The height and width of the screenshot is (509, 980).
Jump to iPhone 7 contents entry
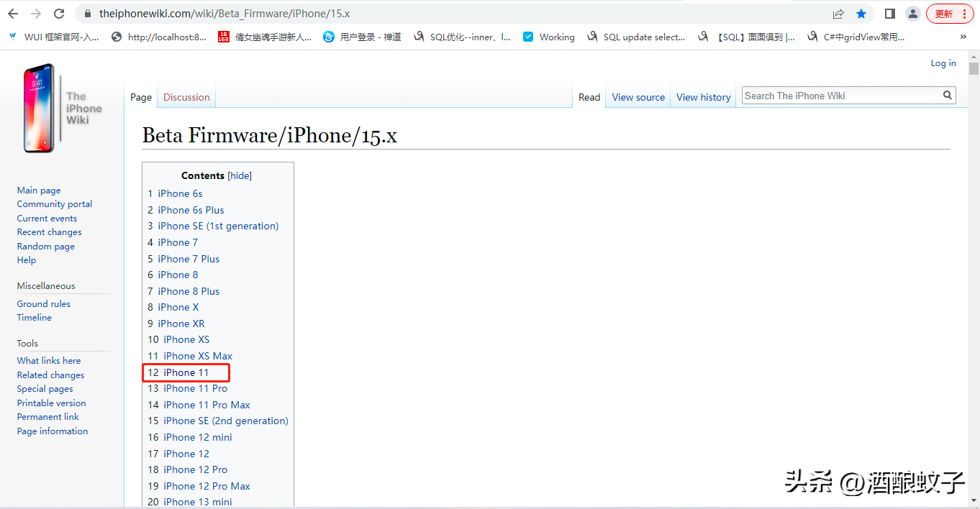[173, 242]
